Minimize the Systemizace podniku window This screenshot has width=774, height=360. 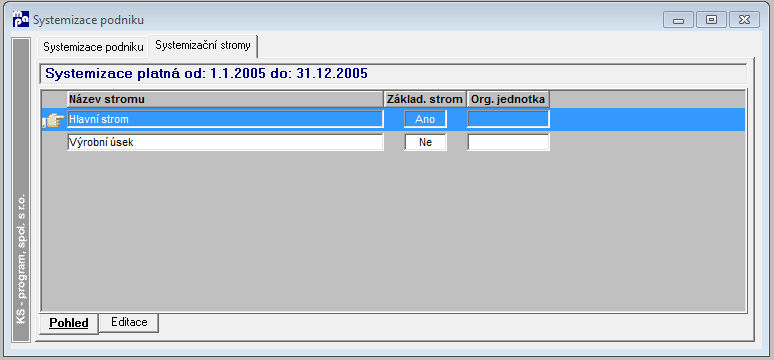pyautogui.click(x=679, y=20)
